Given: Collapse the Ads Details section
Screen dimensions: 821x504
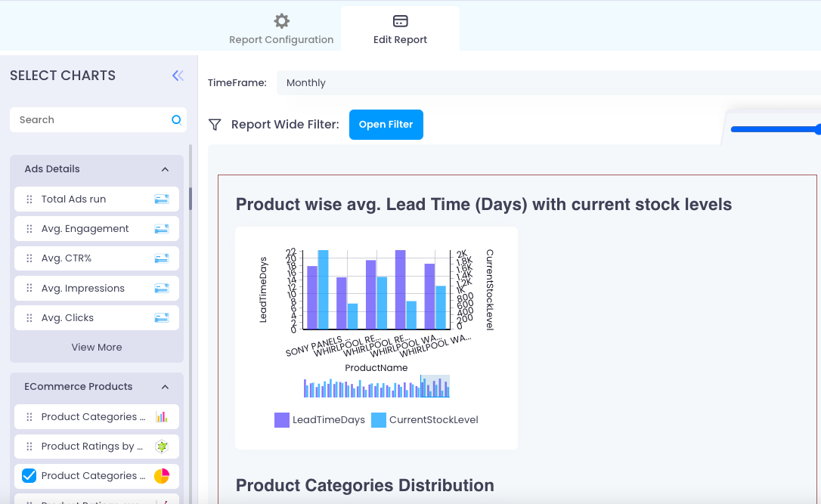Looking at the screenshot, I should [x=165, y=169].
